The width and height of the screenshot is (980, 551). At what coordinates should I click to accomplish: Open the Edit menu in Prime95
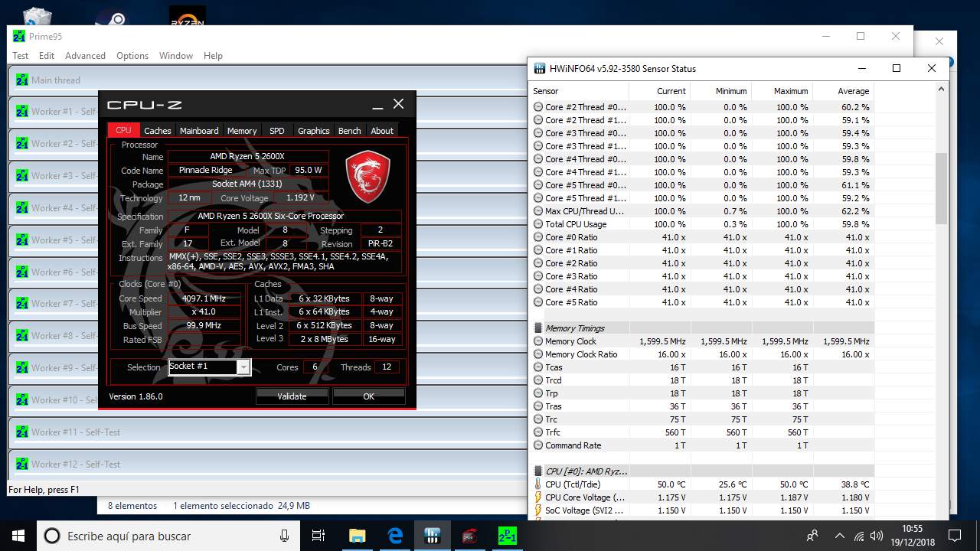point(47,56)
